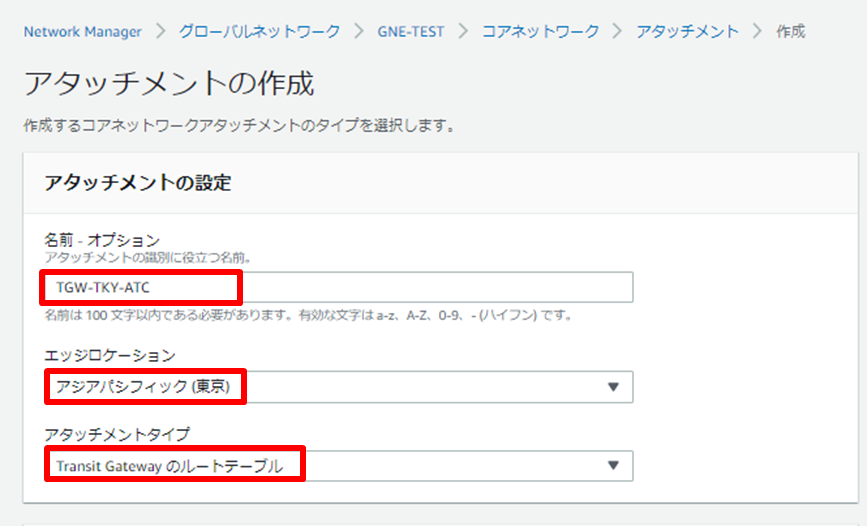Open the Network Manager breadcrumb link

point(82,32)
